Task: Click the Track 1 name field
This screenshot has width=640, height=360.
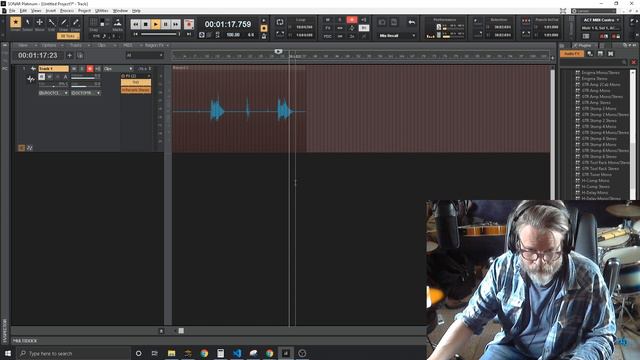Action: [x=53, y=69]
